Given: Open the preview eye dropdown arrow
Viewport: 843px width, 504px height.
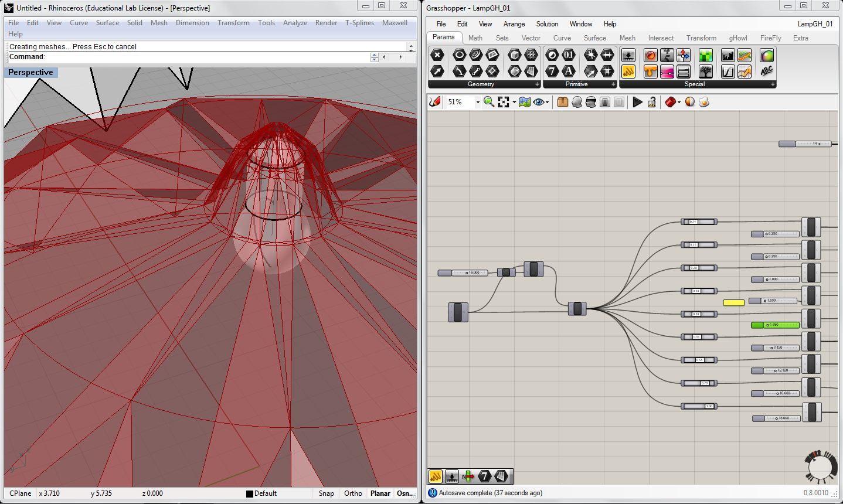Looking at the screenshot, I should (547, 102).
